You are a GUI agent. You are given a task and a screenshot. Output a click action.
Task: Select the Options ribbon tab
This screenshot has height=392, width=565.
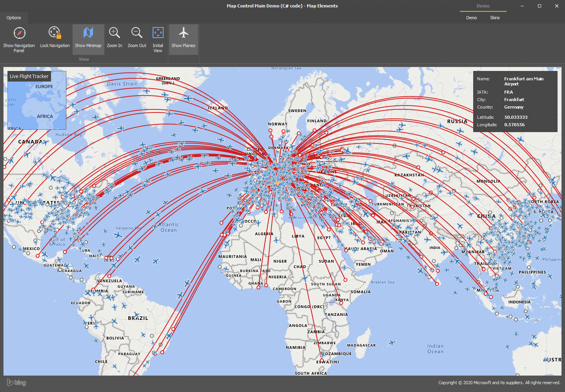click(14, 18)
